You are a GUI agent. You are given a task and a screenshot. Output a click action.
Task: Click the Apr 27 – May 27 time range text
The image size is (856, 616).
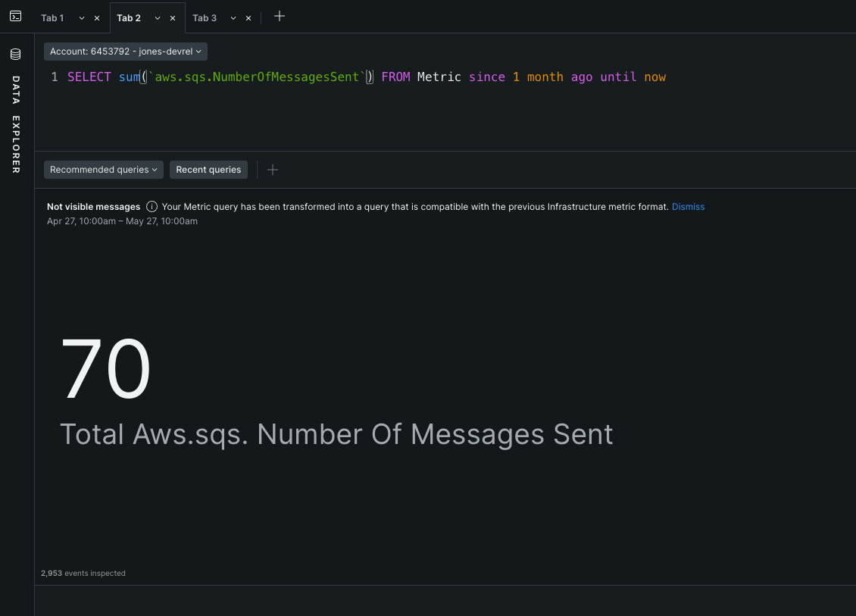(122, 221)
